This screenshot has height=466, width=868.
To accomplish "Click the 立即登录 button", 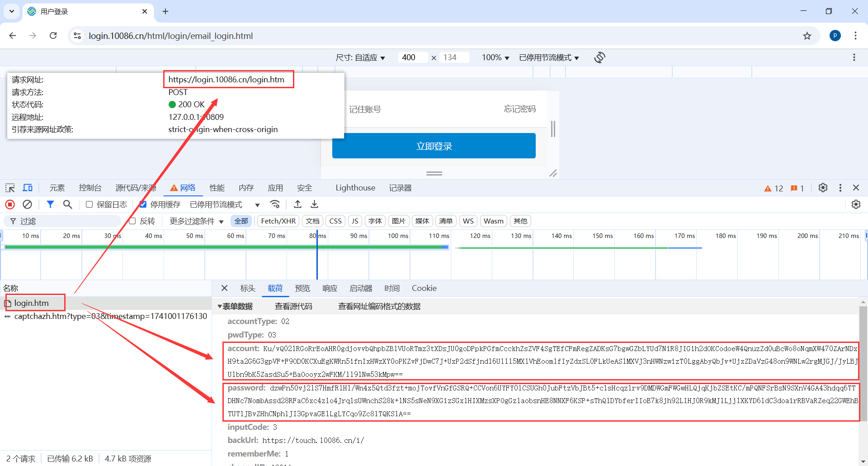I will coord(434,146).
